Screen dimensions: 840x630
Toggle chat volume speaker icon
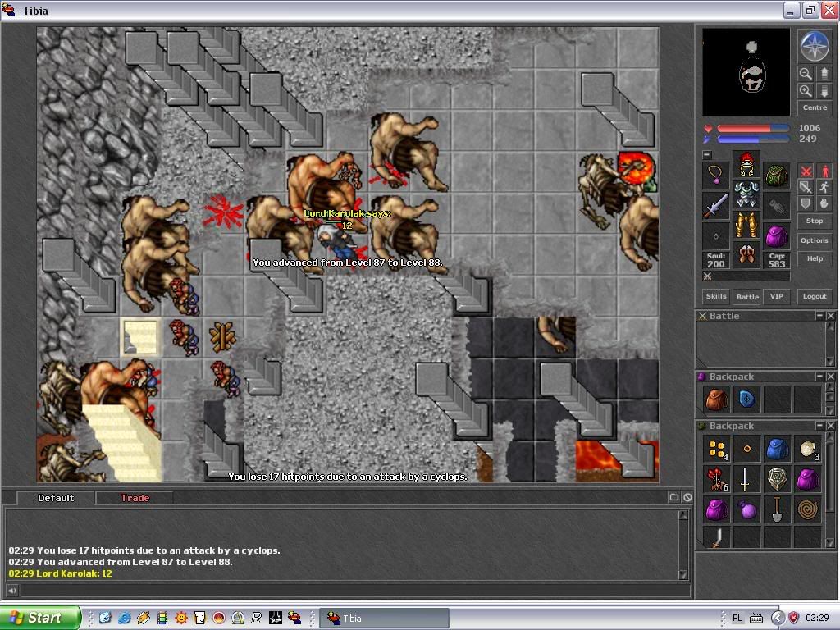point(11,591)
